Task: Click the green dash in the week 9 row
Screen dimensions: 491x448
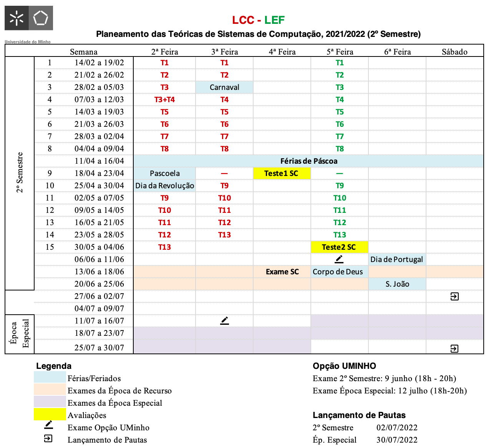Action: pyautogui.click(x=340, y=173)
